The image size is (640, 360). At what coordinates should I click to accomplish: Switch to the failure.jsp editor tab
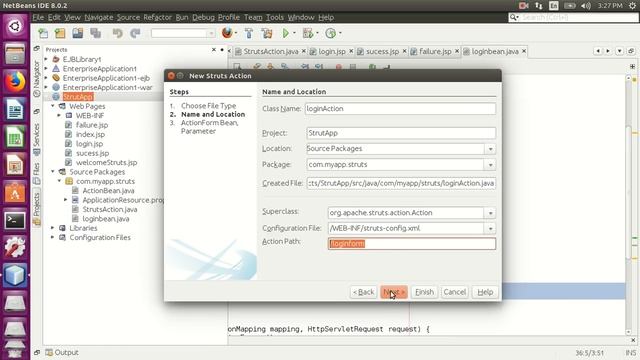(435, 51)
